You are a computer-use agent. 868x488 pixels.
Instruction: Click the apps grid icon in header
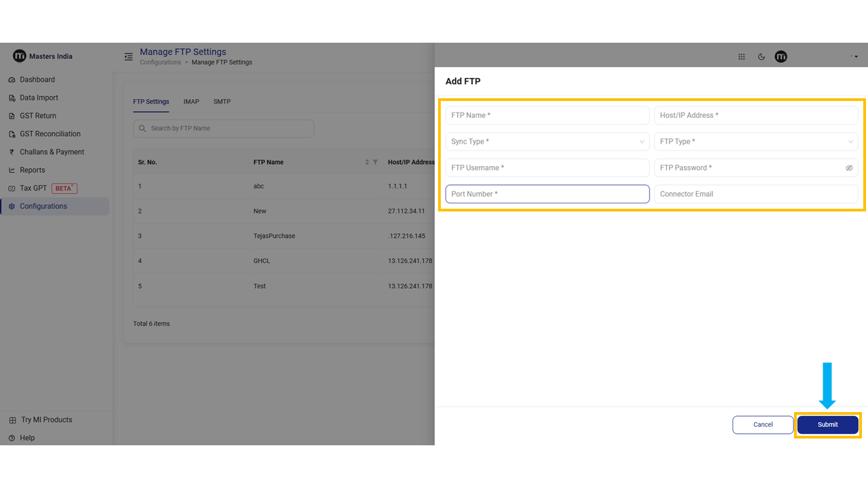click(741, 57)
